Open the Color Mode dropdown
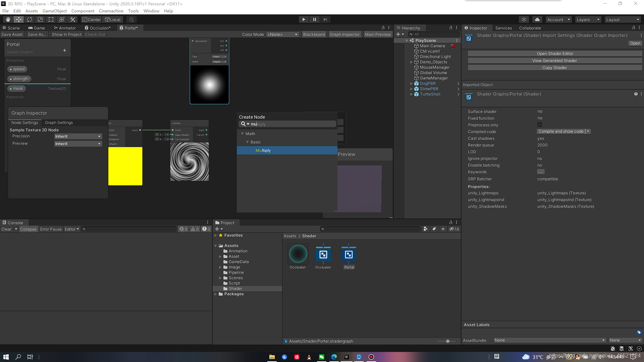The width and height of the screenshot is (644, 362). pyautogui.click(x=282, y=35)
